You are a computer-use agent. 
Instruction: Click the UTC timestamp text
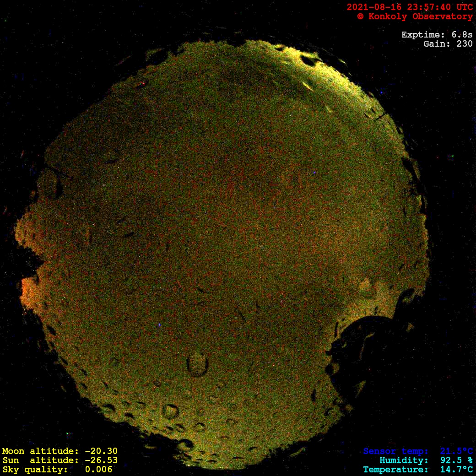click(410, 7)
